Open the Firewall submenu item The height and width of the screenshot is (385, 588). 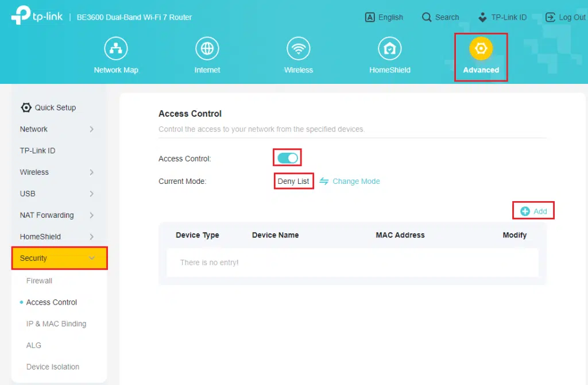pyautogui.click(x=39, y=280)
